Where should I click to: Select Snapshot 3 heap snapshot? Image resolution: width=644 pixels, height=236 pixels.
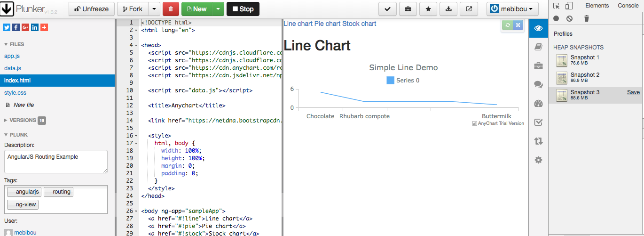click(596, 95)
